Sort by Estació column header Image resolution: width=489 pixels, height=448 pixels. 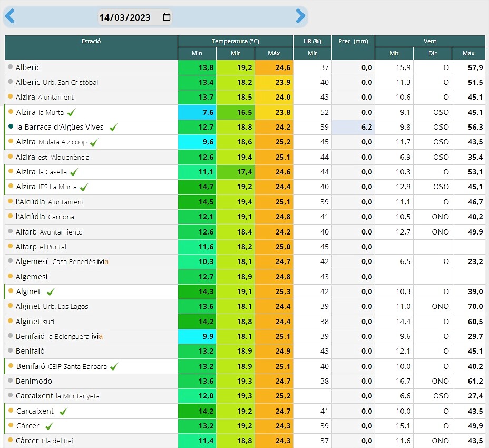[x=91, y=47]
